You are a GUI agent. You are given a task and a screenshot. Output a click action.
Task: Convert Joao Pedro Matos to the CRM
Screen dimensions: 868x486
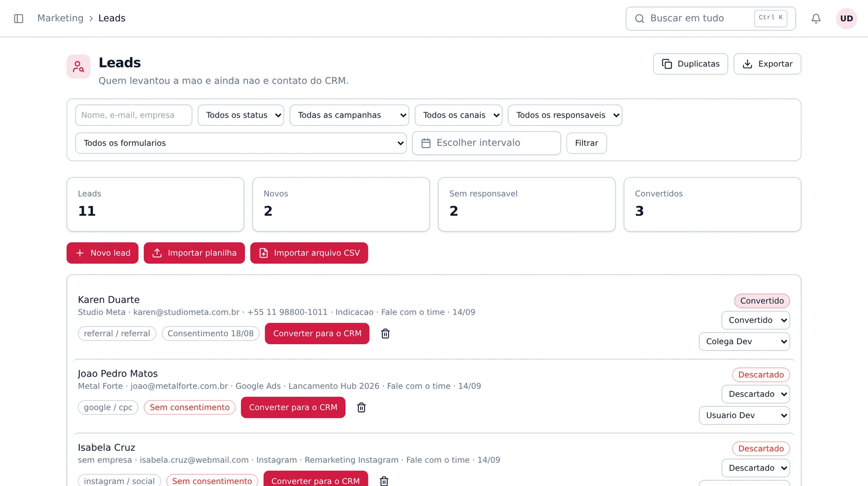pyautogui.click(x=293, y=407)
